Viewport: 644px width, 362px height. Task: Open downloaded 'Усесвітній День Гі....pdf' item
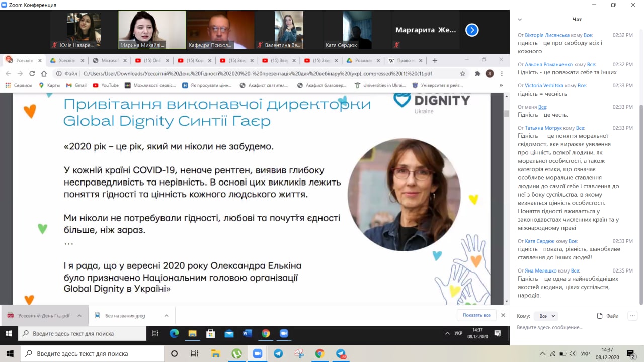(x=38, y=315)
